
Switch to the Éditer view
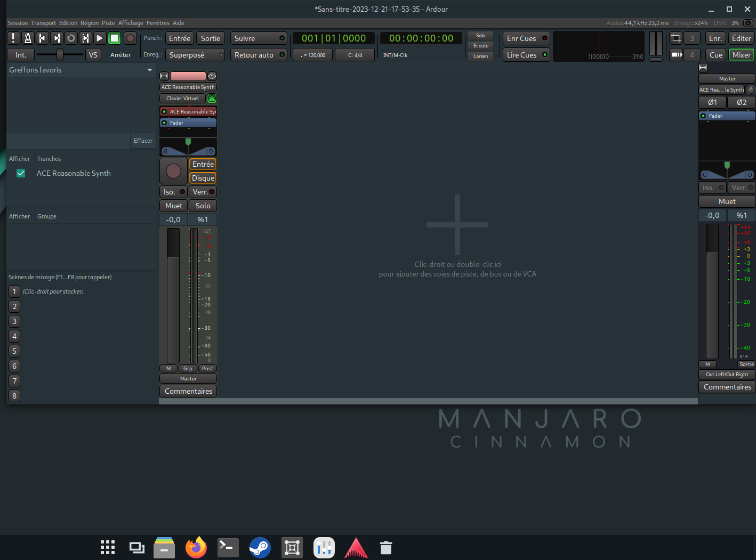click(x=741, y=38)
